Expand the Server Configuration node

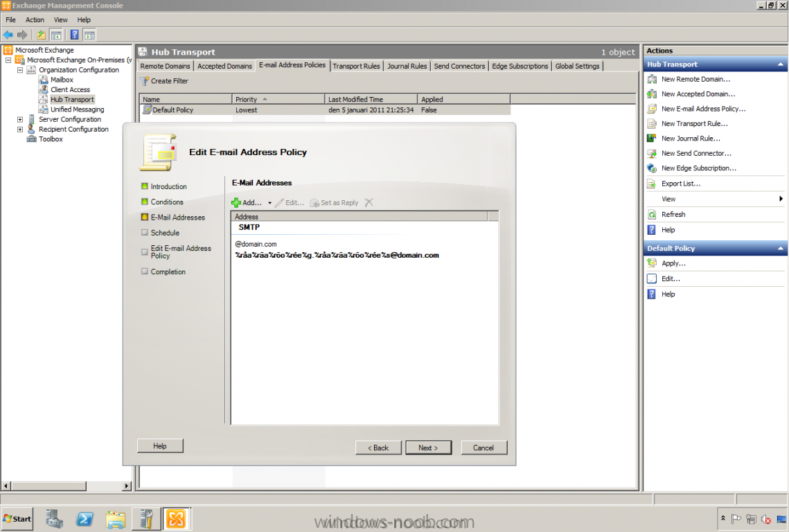click(x=20, y=119)
